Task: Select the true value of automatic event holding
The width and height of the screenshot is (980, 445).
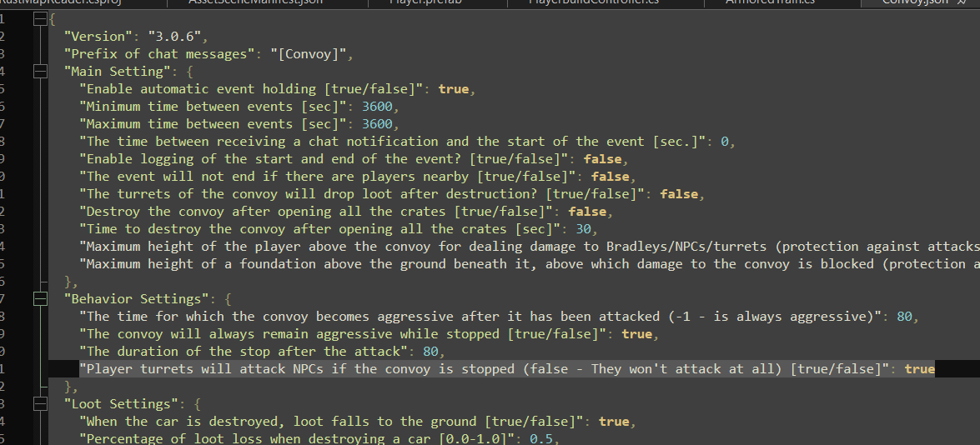Action: coord(454,89)
